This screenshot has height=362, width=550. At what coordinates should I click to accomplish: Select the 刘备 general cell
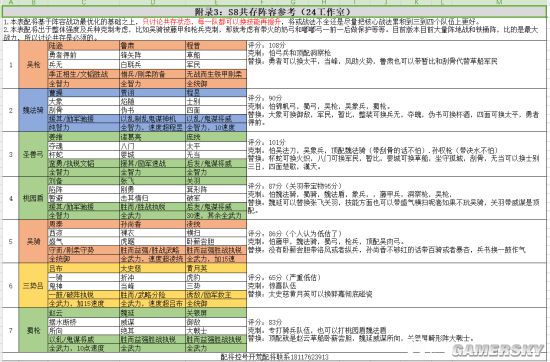pos(83,181)
